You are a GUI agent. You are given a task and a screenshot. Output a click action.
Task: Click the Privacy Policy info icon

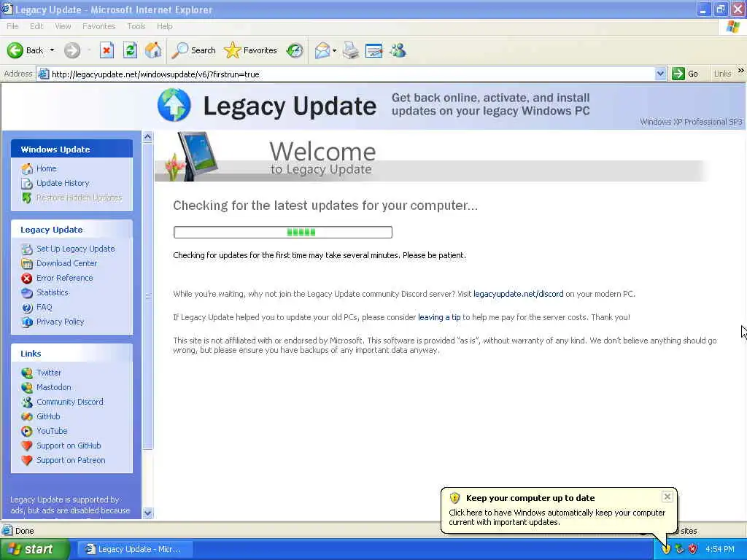tap(27, 322)
